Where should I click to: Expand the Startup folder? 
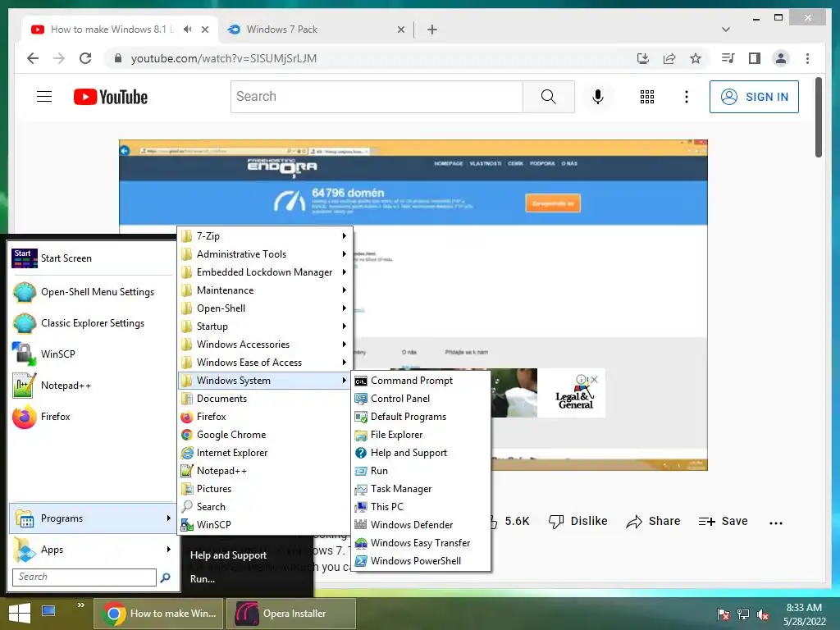264,326
